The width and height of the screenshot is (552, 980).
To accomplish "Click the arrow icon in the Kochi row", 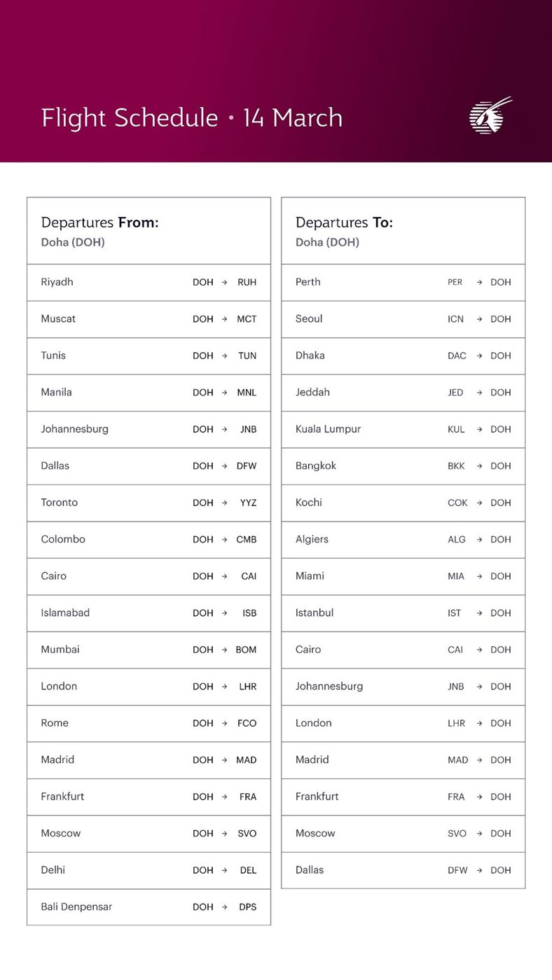I will pyautogui.click(x=479, y=503).
